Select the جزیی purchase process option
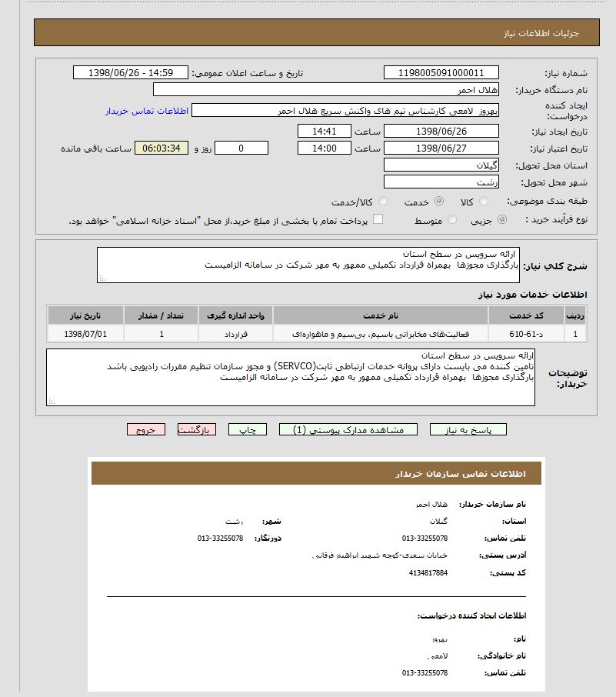The height and width of the screenshot is (697, 616). (502, 219)
